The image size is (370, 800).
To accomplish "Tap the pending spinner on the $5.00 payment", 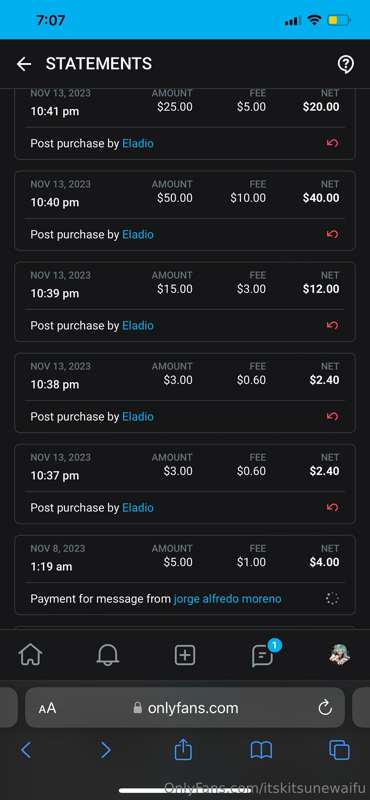I will click(332, 598).
